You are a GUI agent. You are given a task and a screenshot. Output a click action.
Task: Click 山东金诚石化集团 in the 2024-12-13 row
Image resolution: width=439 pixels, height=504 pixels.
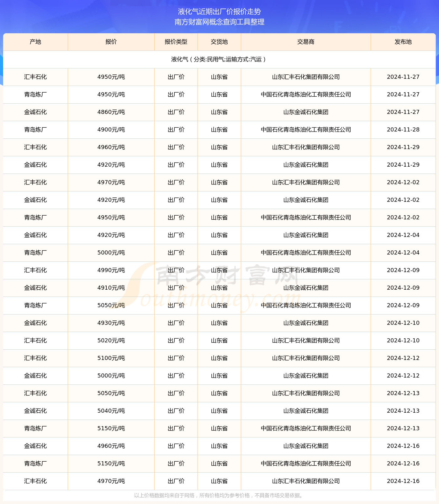coord(306,411)
